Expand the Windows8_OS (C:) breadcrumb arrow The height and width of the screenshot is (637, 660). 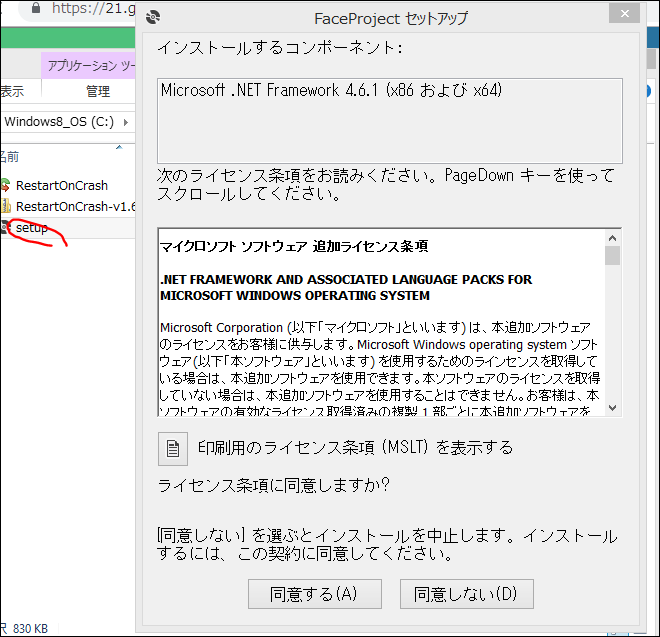[x=125, y=123]
